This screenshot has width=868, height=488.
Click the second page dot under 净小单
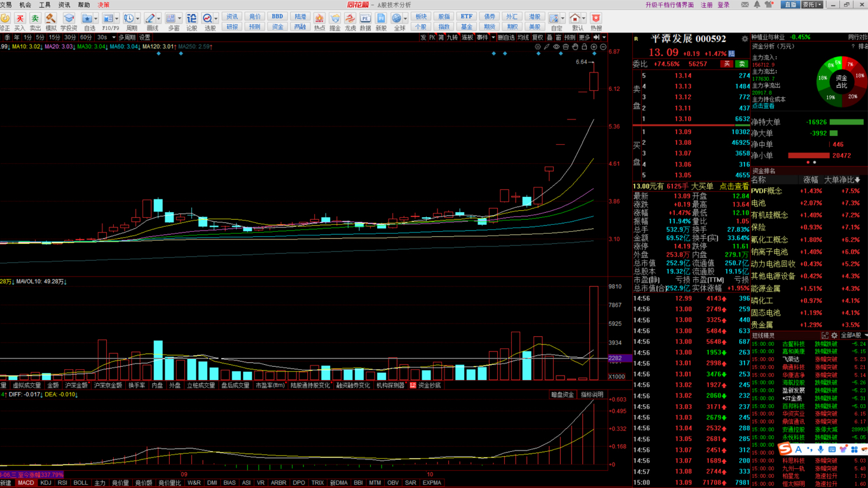click(815, 162)
